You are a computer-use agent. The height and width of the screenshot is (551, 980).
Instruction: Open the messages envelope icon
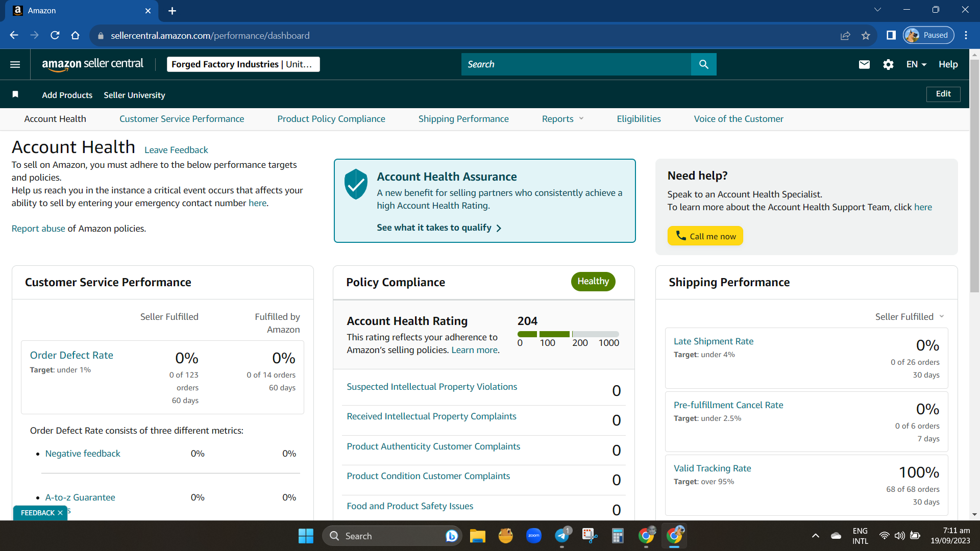click(x=864, y=64)
